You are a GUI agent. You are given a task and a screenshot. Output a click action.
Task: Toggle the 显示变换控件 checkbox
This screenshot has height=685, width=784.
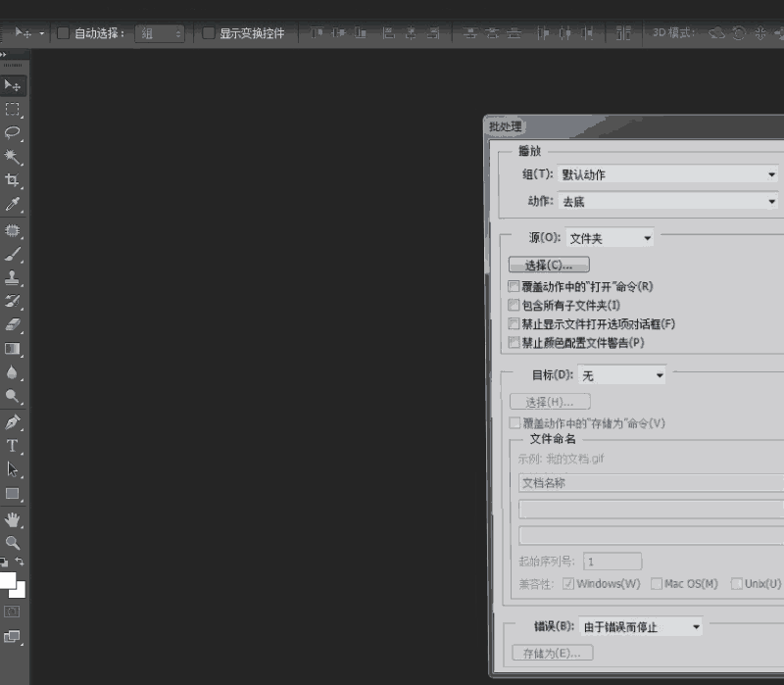209,33
